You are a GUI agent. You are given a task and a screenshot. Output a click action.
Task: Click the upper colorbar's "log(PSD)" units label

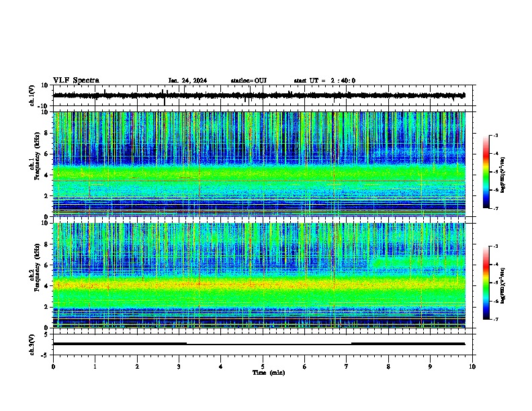tap(503, 175)
